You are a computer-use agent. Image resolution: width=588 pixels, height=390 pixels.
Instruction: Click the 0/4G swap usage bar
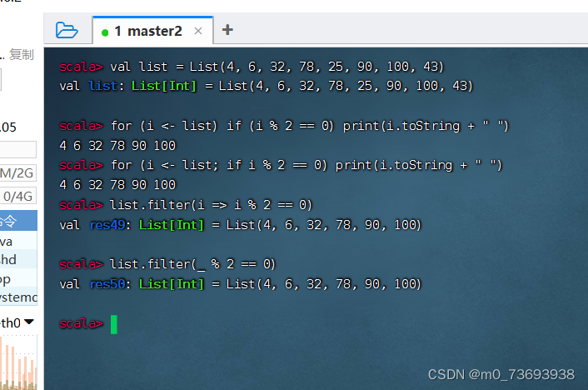coord(18,196)
